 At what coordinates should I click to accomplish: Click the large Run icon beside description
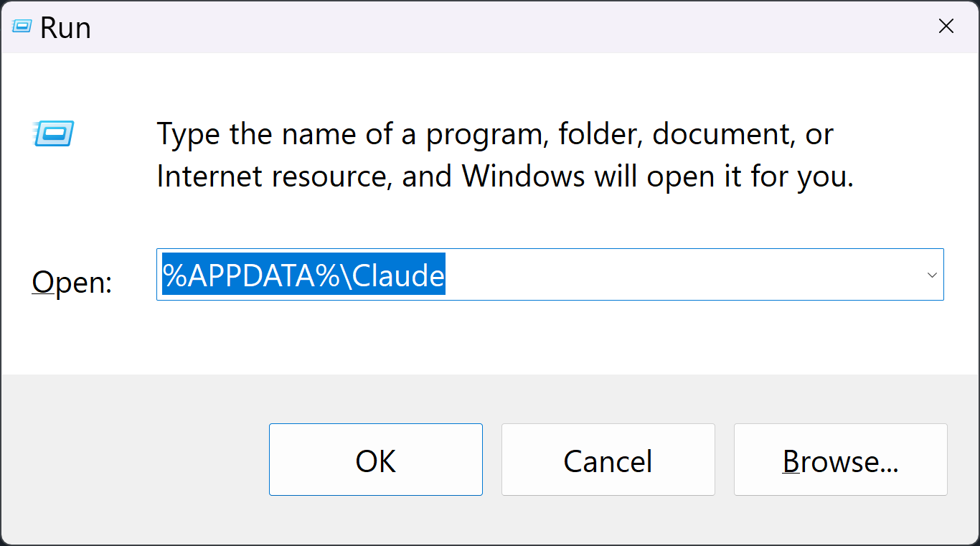[x=54, y=134]
